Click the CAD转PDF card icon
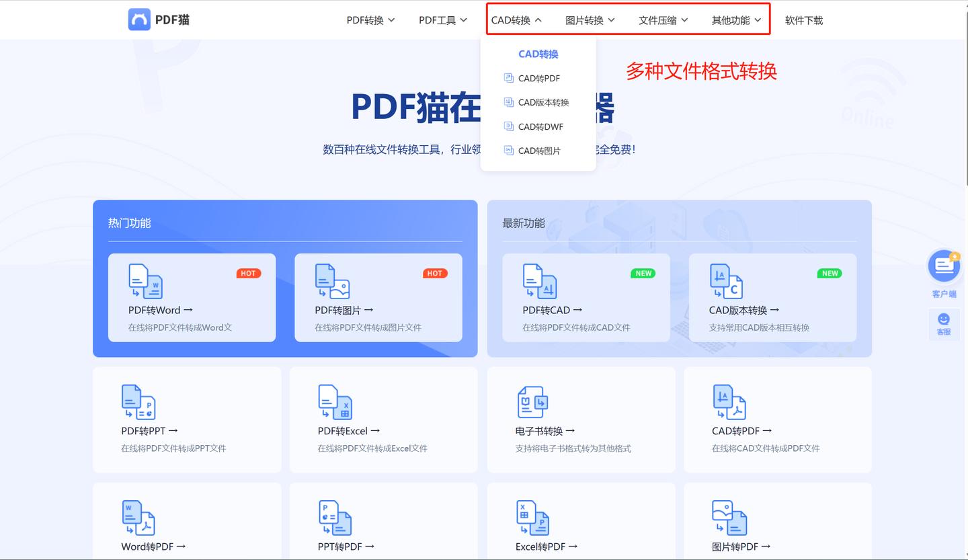Screen dimensions: 968x560 (729, 401)
